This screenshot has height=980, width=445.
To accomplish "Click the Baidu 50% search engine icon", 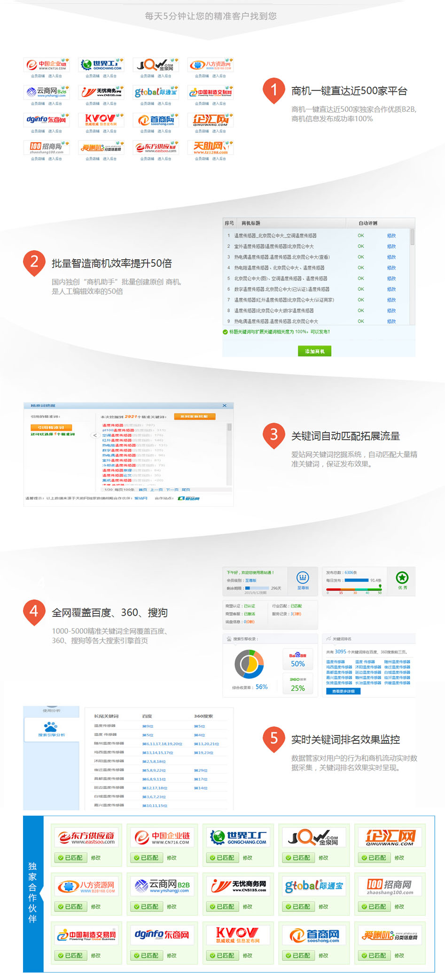I will [x=298, y=659].
